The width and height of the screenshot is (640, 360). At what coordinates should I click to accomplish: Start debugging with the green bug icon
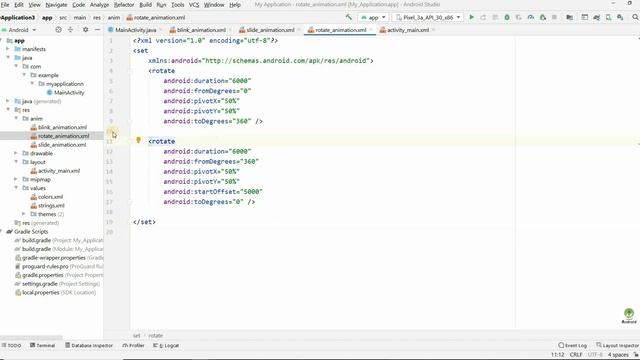coord(507,17)
